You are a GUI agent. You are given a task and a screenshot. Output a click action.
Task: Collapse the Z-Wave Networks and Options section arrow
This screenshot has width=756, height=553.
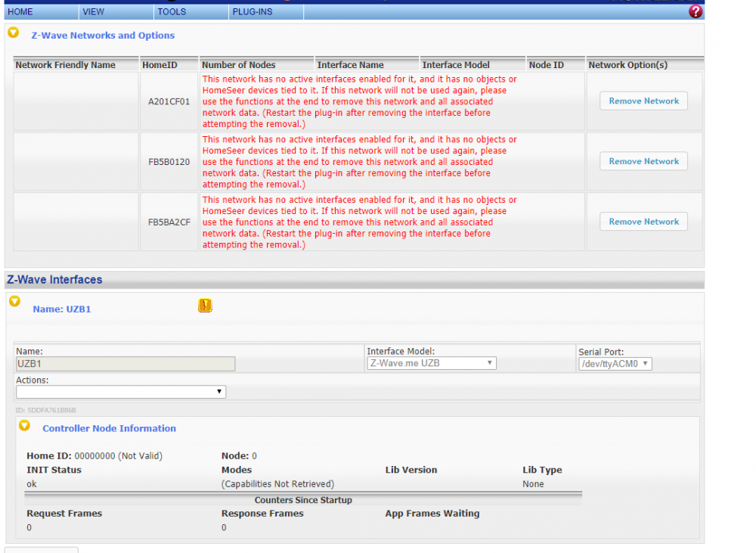(x=14, y=33)
